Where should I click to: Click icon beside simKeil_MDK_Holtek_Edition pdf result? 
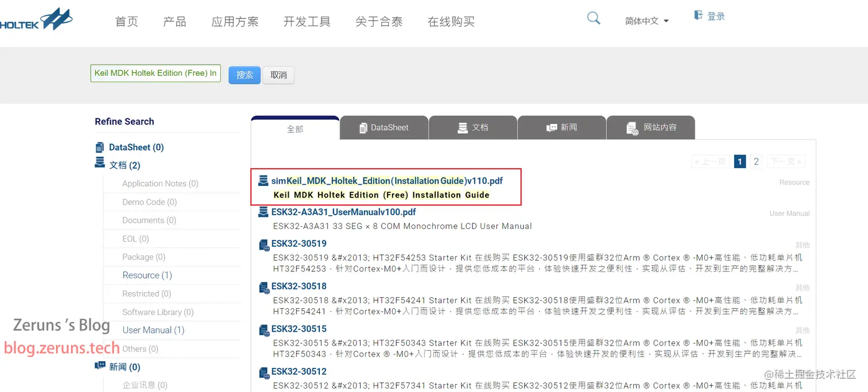263,181
